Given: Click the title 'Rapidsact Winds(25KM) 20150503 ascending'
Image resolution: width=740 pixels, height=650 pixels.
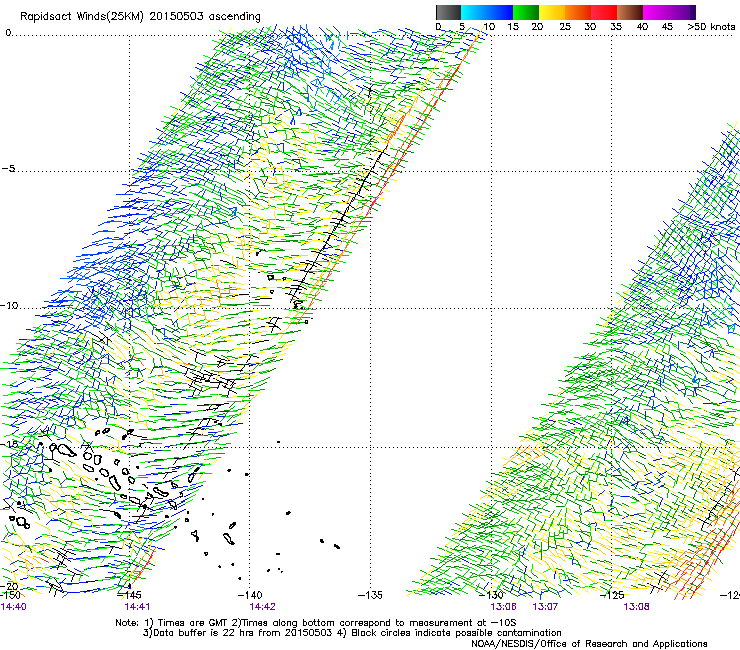Looking at the screenshot, I should [x=140, y=17].
